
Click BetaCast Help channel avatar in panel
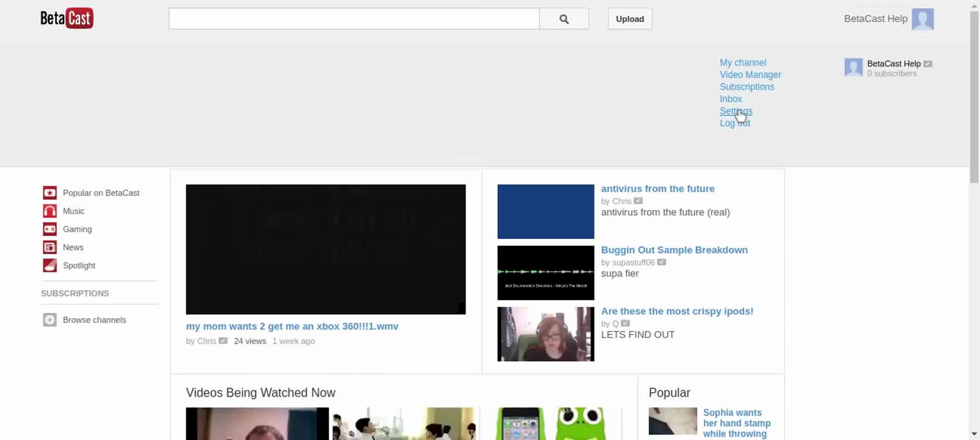[854, 67]
